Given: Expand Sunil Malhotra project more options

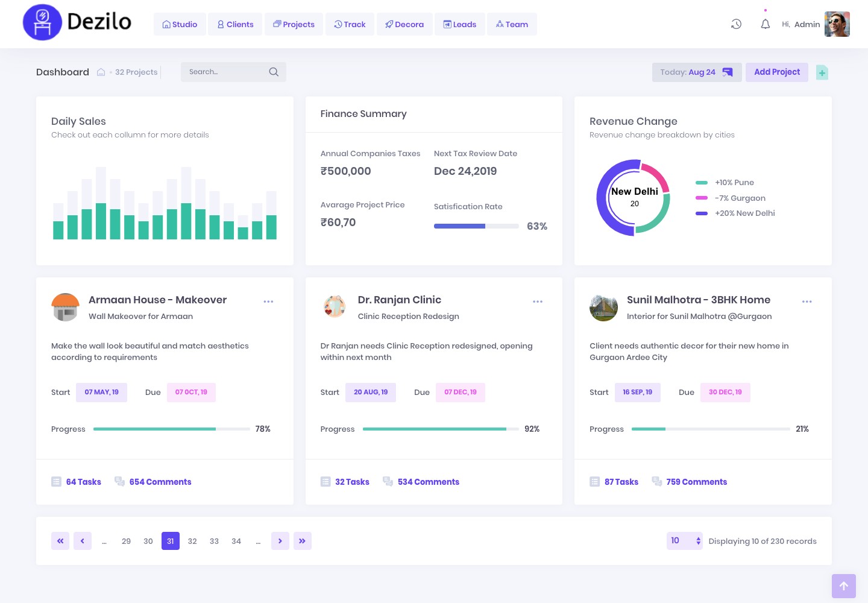Looking at the screenshot, I should point(807,301).
